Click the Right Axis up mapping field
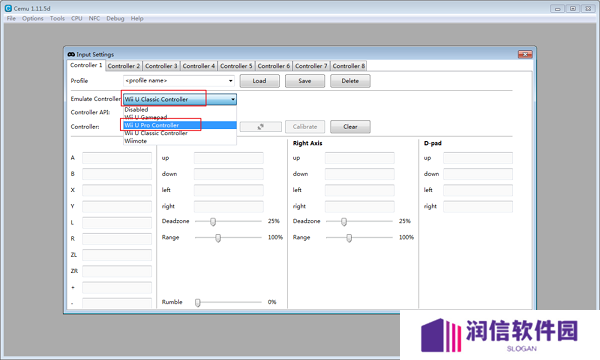The height and width of the screenshot is (360, 600). (x=360, y=158)
